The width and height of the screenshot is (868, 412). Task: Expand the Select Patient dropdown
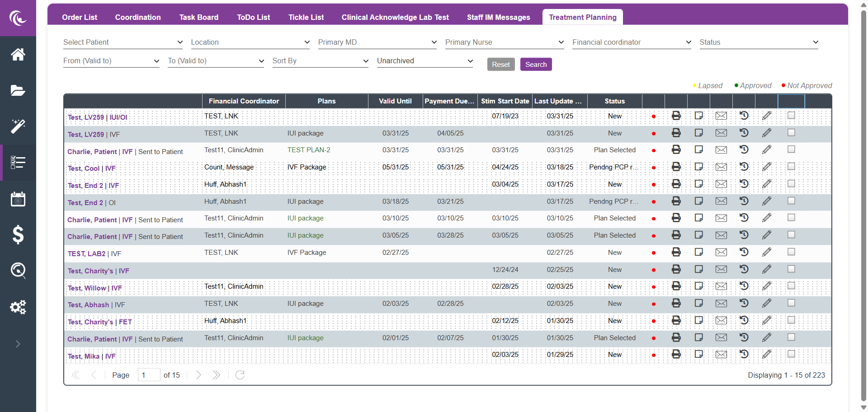(123, 42)
